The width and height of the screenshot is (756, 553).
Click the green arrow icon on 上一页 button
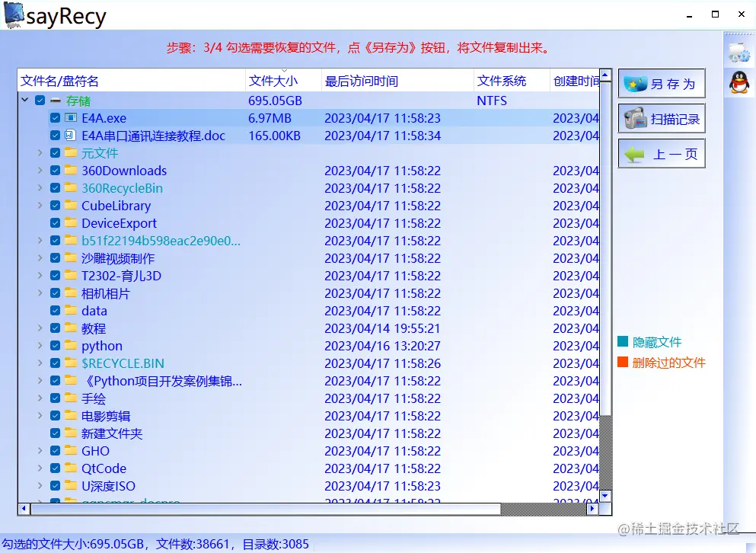click(630, 153)
